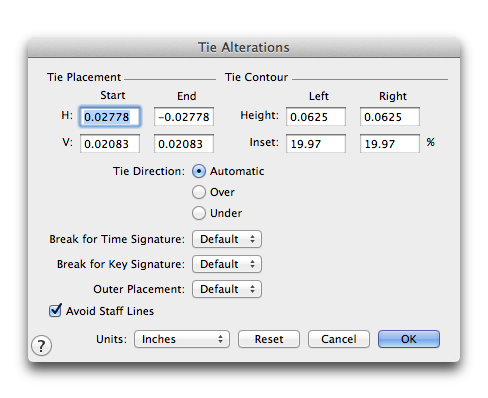
Task: Click the Left Height field
Action: click(316, 117)
